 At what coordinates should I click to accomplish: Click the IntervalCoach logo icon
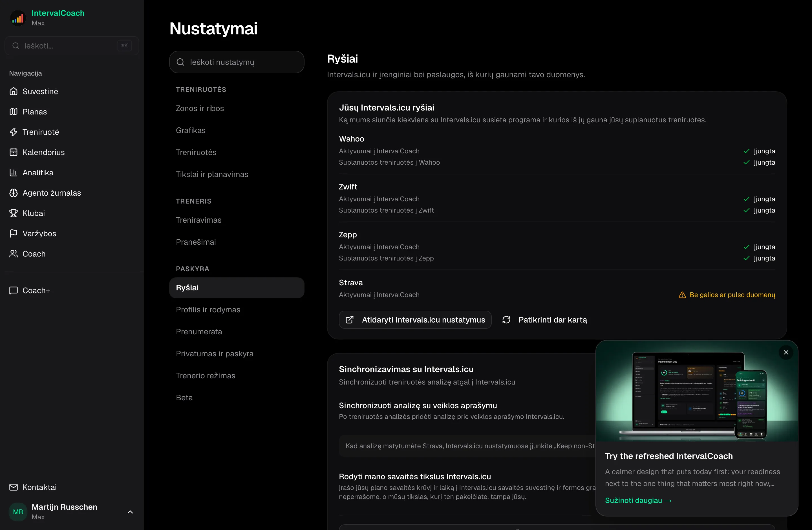point(18,18)
